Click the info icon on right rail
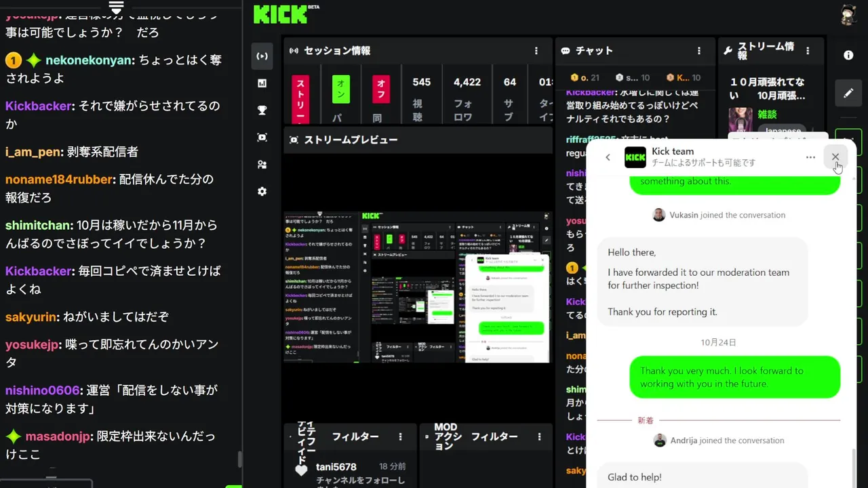The image size is (868, 488). pos(848,55)
